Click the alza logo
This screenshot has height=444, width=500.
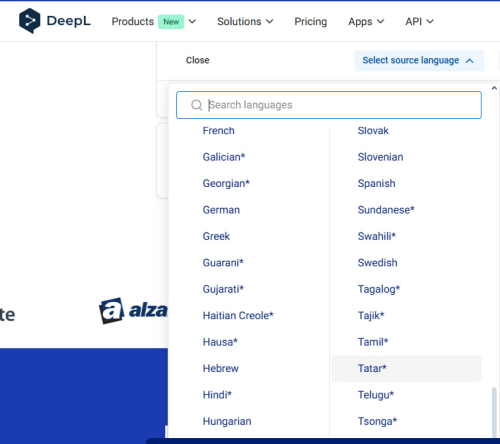pyautogui.click(x=133, y=311)
